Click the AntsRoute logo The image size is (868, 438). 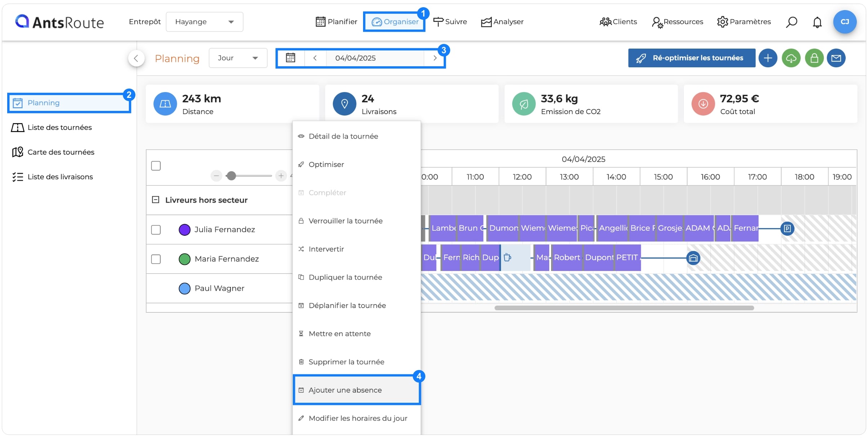[59, 22]
